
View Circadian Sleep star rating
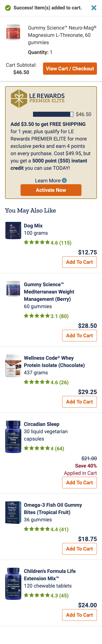coord(44,448)
